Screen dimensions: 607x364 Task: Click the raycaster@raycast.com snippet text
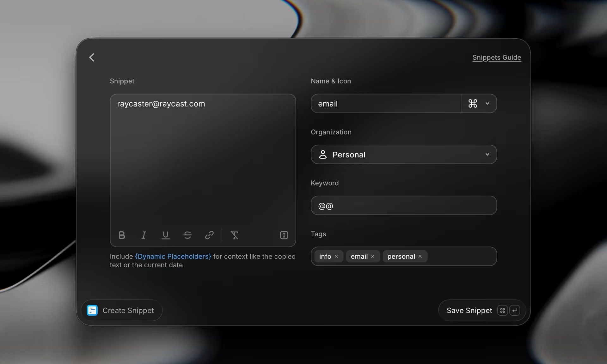coord(161,104)
